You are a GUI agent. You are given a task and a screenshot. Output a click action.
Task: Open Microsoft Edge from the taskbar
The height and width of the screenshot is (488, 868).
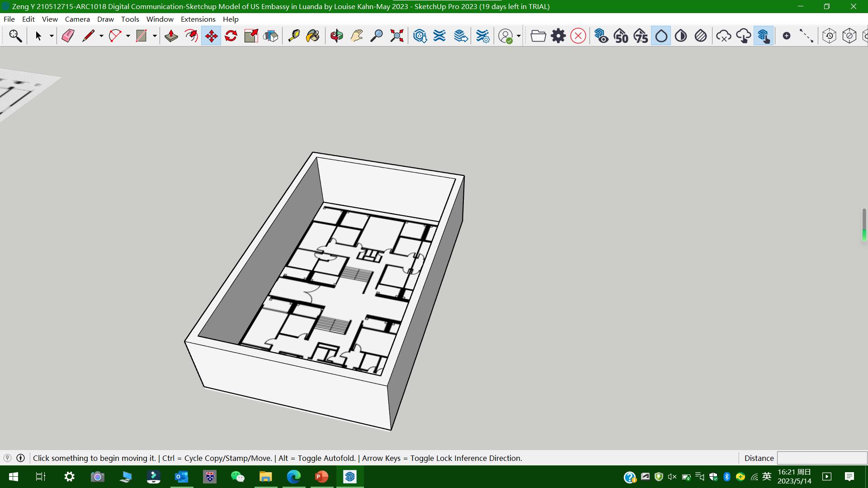tap(293, 477)
